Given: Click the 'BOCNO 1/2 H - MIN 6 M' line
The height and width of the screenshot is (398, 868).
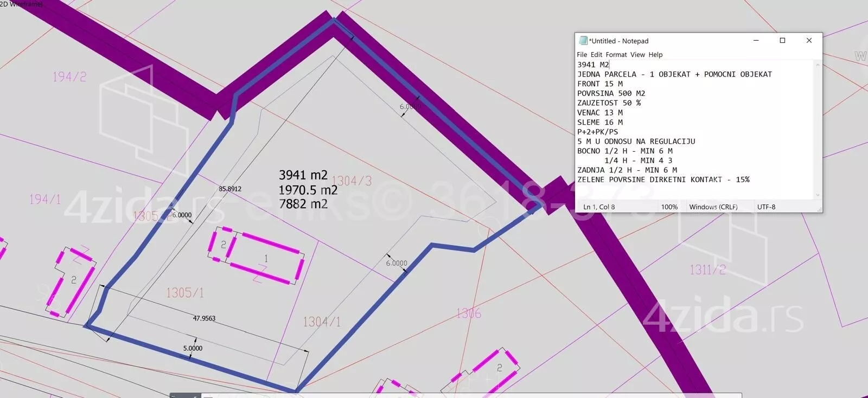Looking at the screenshot, I should point(625,151).
